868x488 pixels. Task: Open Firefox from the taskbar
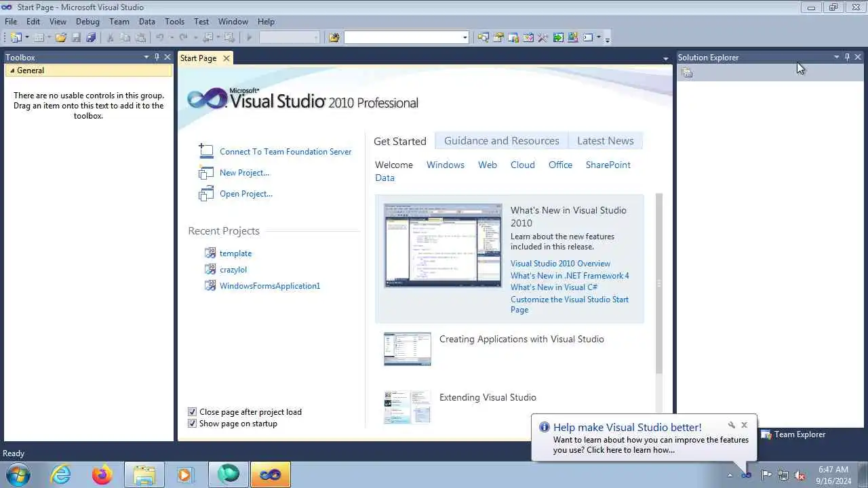102,474
